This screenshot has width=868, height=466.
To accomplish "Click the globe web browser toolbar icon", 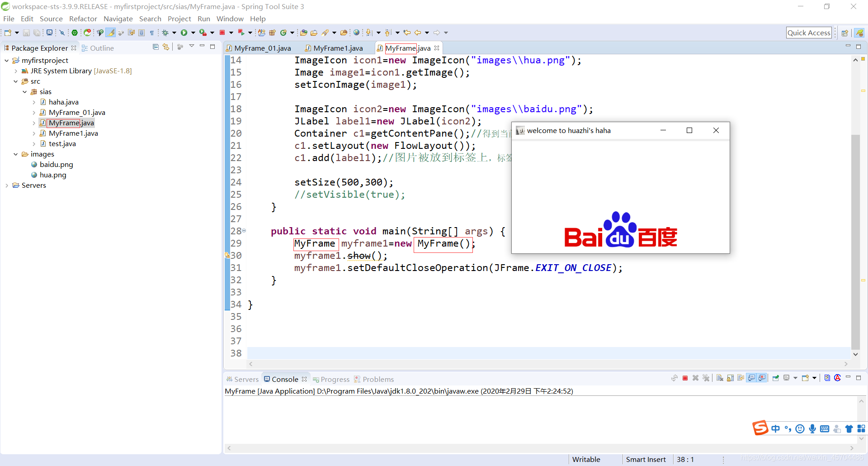I will 357,33.
